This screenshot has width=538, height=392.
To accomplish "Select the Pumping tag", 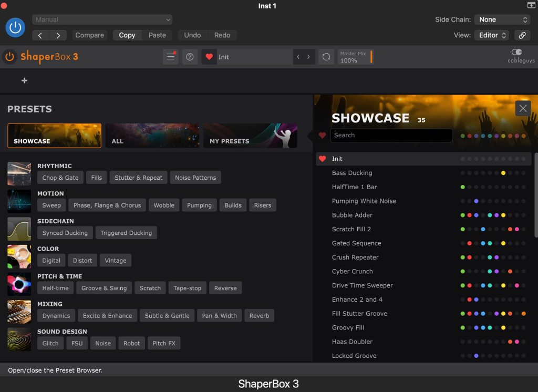I will [199, 205].
